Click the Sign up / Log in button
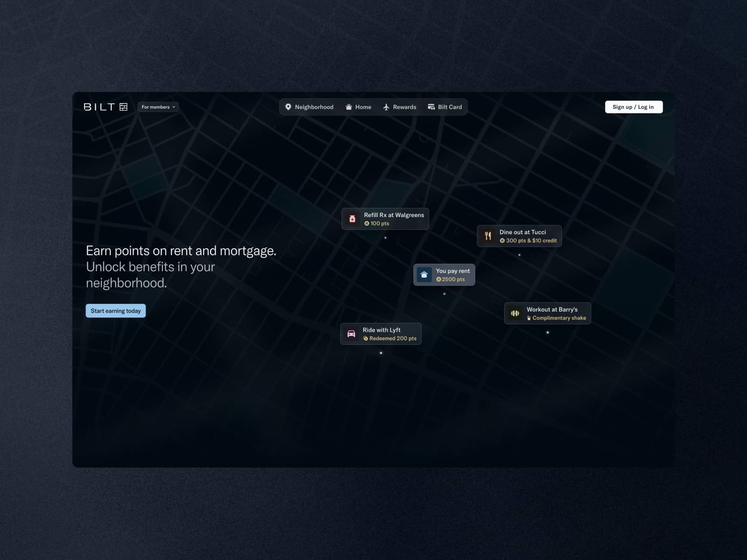Image resolution: width=747 pixels, height=560 pixels. tap(634, 107)
